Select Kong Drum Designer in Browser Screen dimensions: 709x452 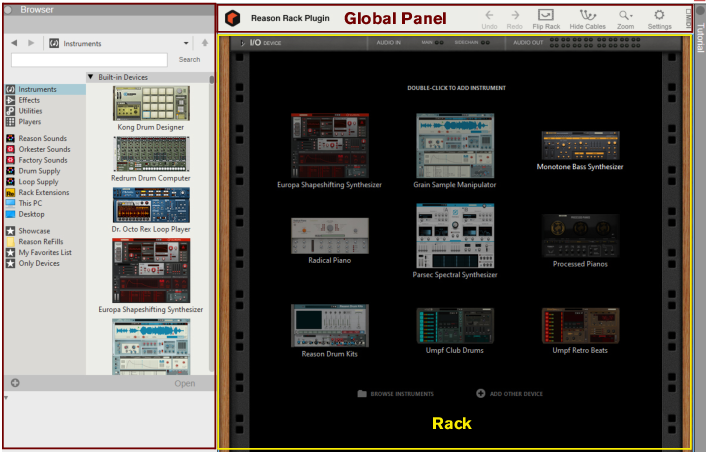click(151, 108)
